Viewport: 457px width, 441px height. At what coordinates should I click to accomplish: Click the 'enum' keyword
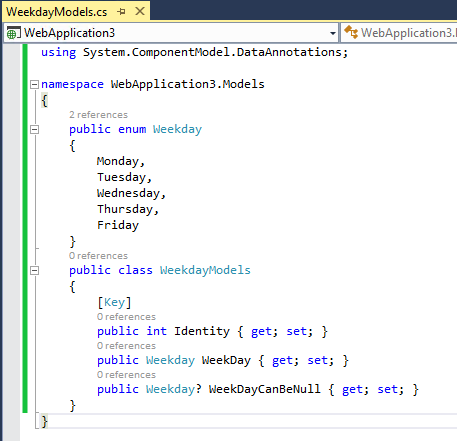pyautogui.click(x=132, y=129)
